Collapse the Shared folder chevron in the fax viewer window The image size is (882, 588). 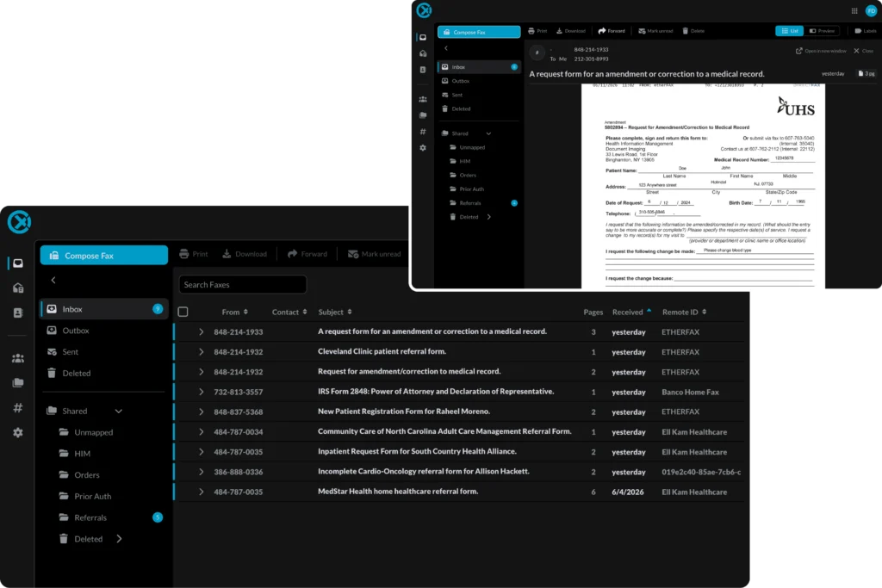(x=488, y=133)
